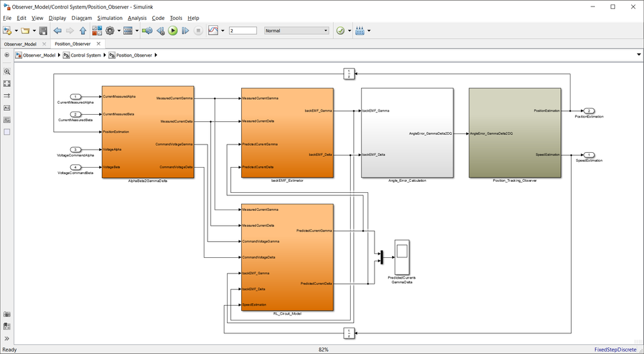The height and width of the screenshot is (354, 644).
Task: Navigate back with the left arrow
Action: tap(57, 30)
